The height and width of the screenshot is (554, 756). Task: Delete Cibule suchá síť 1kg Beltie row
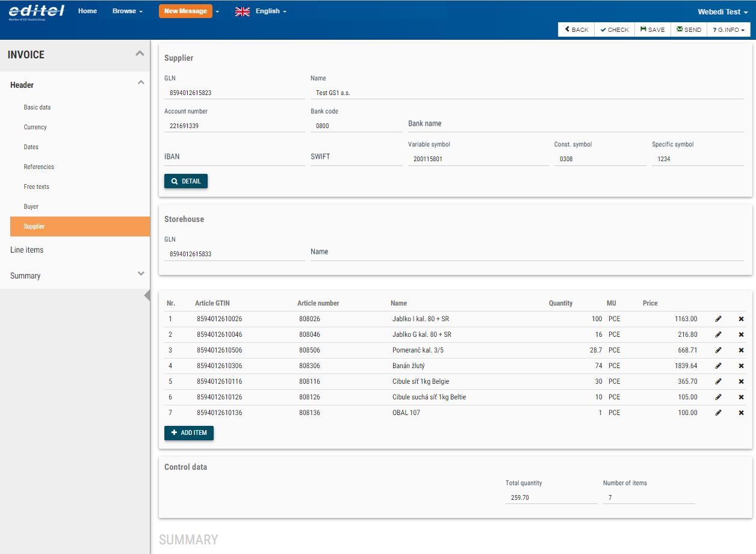741,397
